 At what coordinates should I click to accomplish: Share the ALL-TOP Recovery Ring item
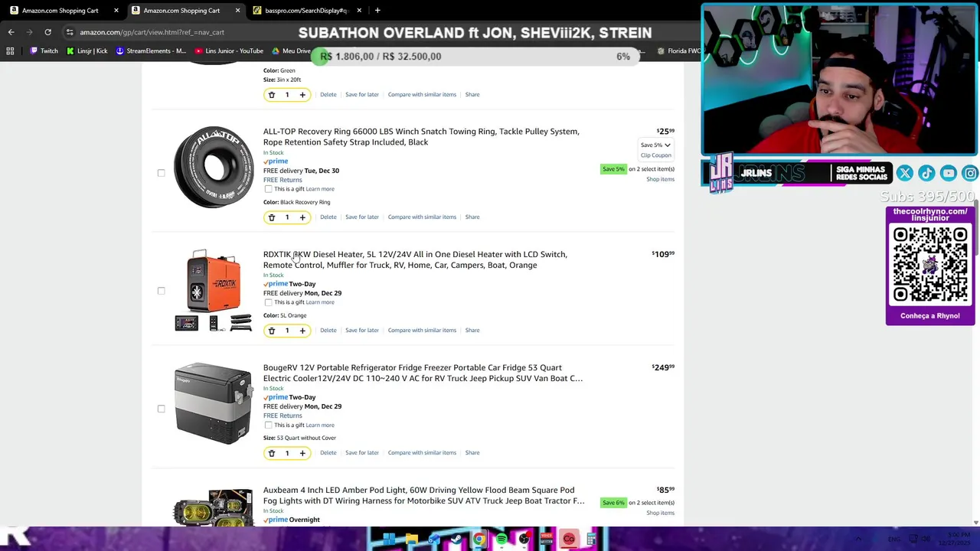click(472, 217)
